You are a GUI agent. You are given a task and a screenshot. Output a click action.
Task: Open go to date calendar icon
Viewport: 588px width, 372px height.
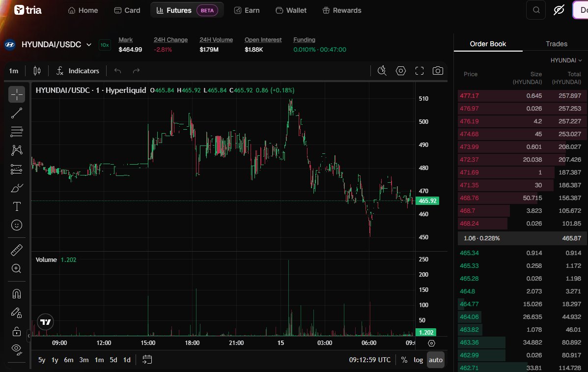[147, 360]
